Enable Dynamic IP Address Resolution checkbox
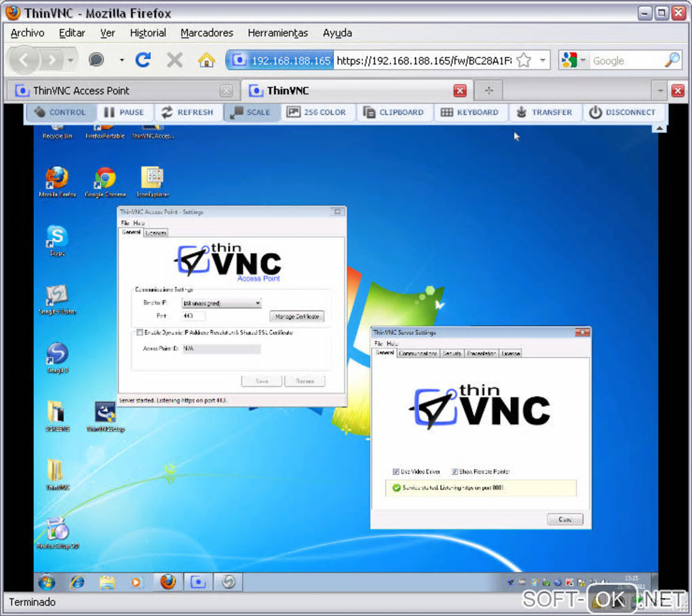The width and height of the screenshot is (692, 616). coord(140,332)
